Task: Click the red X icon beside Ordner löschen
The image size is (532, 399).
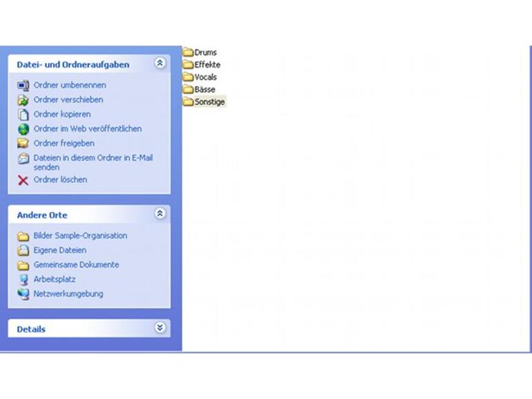Action: point(23,180)
